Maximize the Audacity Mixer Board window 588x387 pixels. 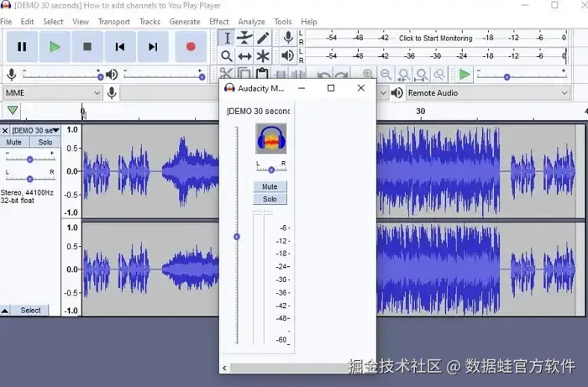[331, 88]
